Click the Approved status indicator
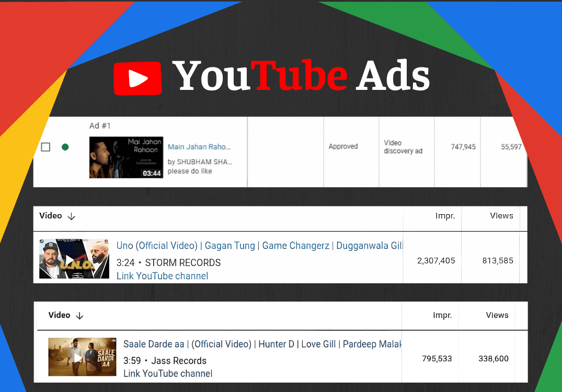Screen dimensions: 562x392 coord(343,146)
